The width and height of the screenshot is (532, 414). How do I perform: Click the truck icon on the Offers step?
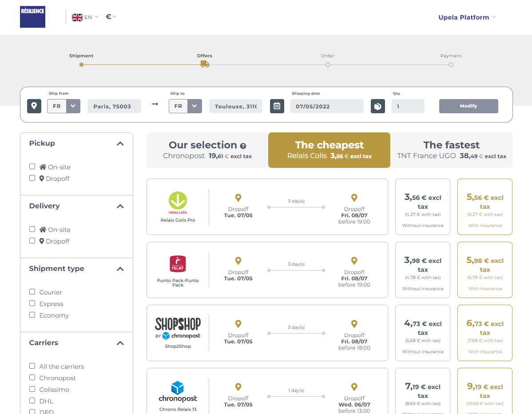(x=205, y=64)
